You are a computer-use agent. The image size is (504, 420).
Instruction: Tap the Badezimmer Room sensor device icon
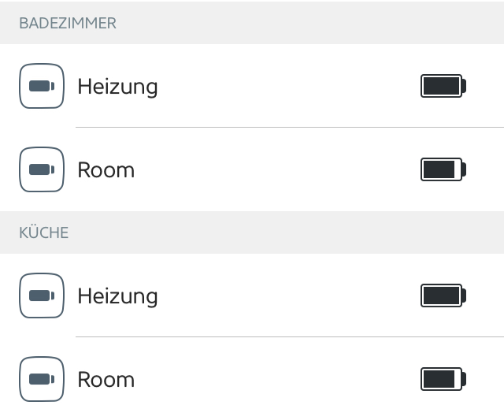pyautogui.click(x=42, y=169)
